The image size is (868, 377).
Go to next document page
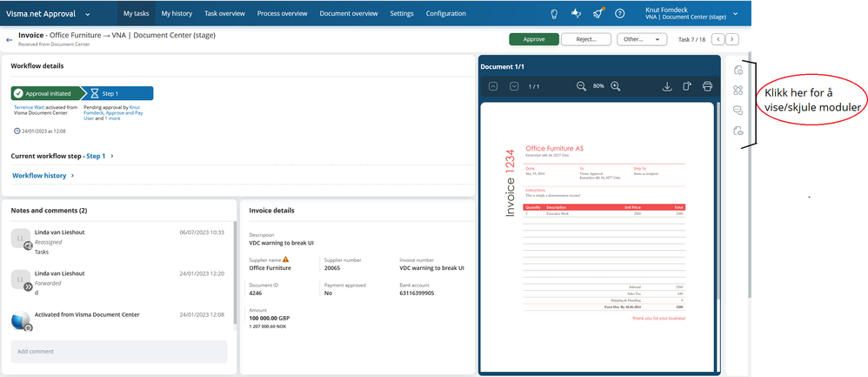(514, 86)
